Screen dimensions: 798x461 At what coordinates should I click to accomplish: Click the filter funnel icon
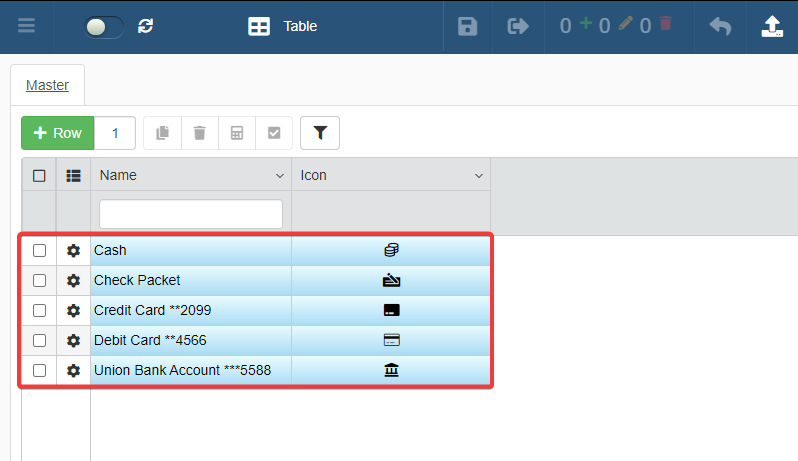pyautogui.click(x=320, y=133)
